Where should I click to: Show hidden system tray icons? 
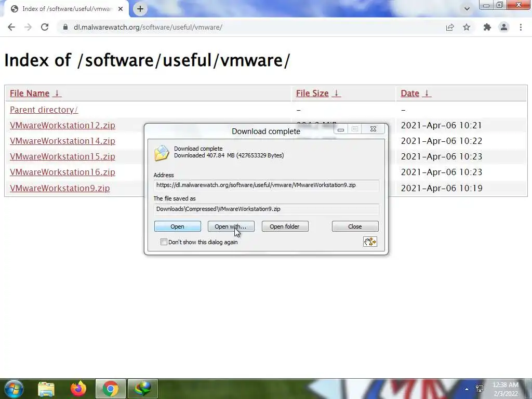point(467,389)
